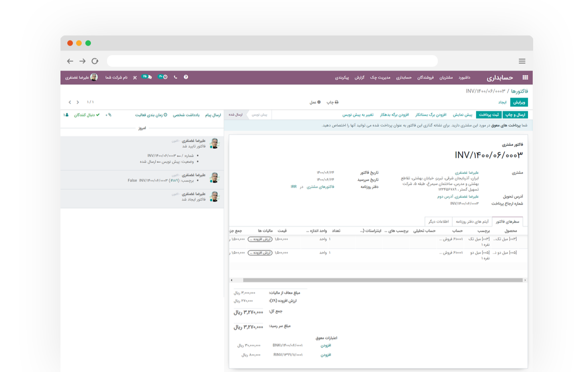
Task: Switch to آیتم های دفتر روزنامه tab
Action: (x=472, y=221)
